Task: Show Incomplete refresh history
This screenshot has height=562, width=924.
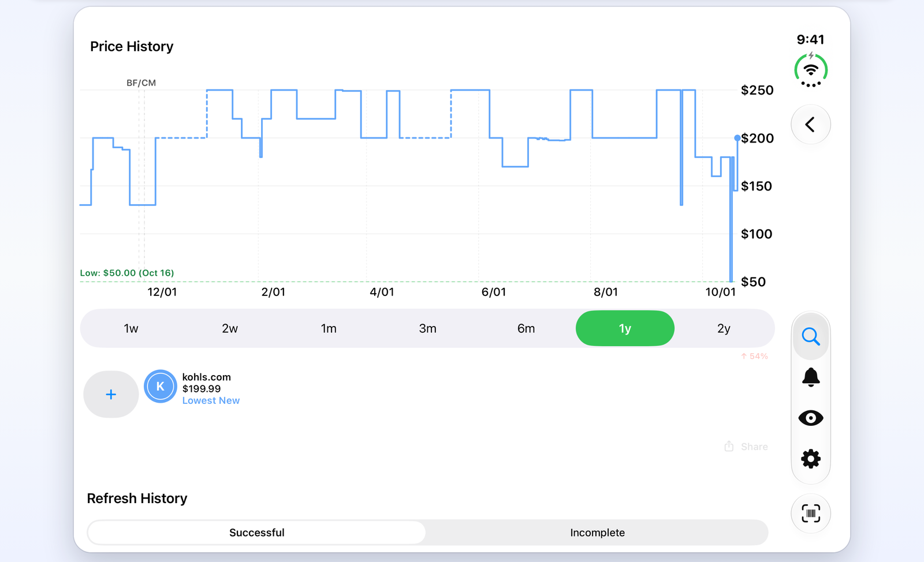Action: point(597,533)
